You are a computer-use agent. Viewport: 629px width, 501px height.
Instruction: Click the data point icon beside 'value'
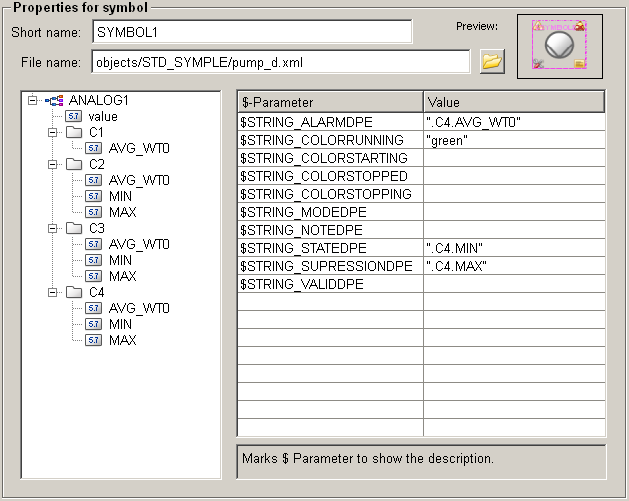coord(73,116)
